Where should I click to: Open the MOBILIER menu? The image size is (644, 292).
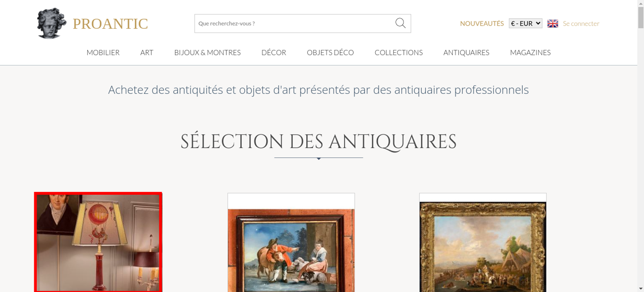pos(103,52)
